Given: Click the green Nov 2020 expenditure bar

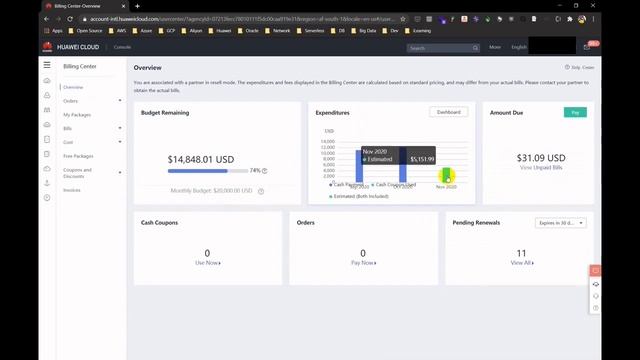Looking at the screenshot, I should point(446,176).
